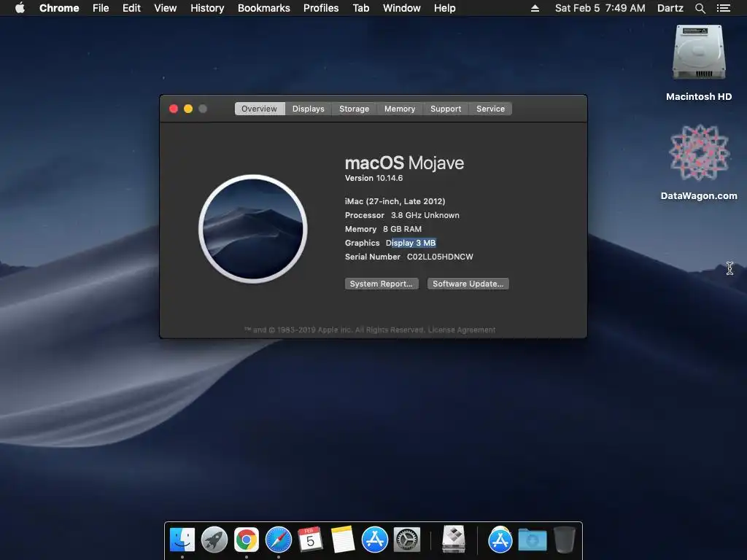Select the Macintosh HD desktop drive icon
747x560 pixels.
click(x=699, y=52)
